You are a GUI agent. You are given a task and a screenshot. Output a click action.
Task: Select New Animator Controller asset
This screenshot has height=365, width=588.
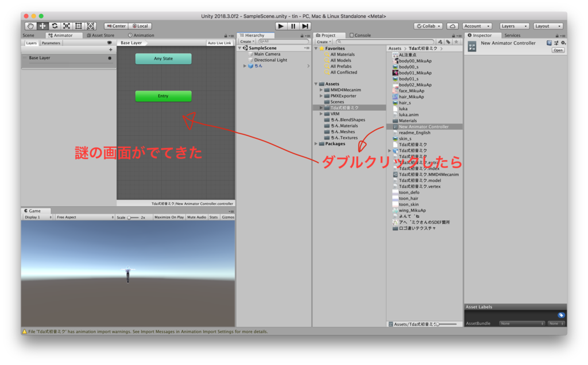pos(424,127)
